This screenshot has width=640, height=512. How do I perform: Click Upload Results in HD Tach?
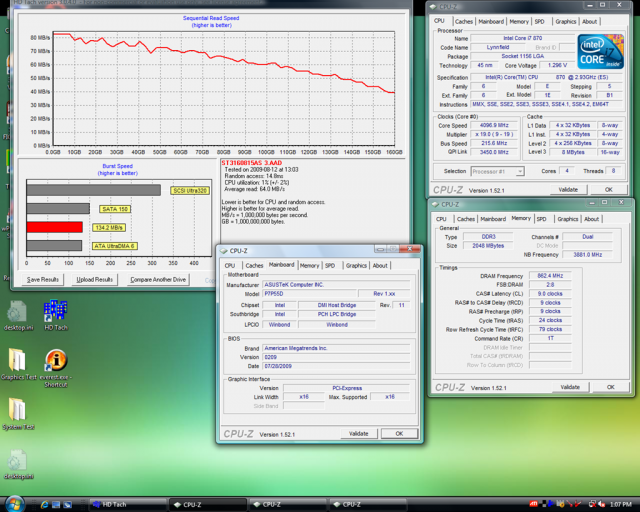pos(95,280)
